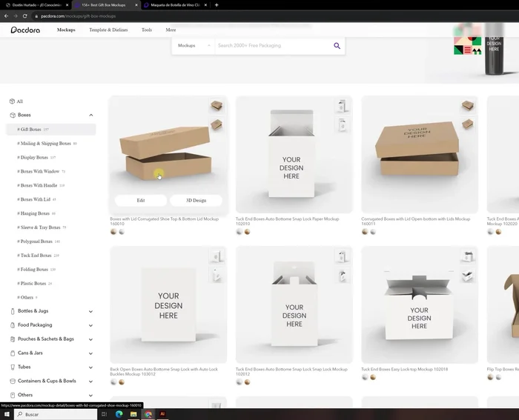This screenshot has height=420, width=519.
Task: Click the Windows 'Buscar' search box
Action: click(x=56, y=414)
